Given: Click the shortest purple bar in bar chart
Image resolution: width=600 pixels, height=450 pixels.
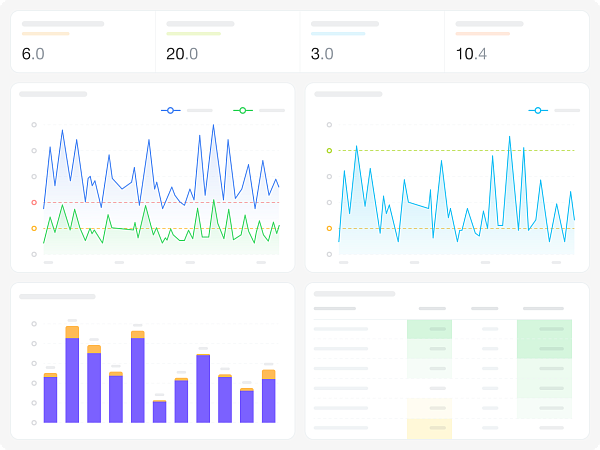Looking at the screenshot, I should tap(159, 411).
